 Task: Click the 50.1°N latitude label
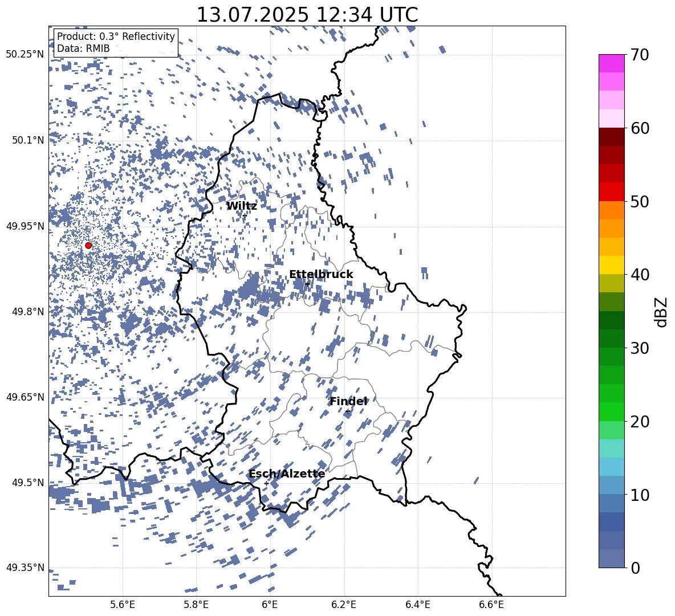pos(28,141)
